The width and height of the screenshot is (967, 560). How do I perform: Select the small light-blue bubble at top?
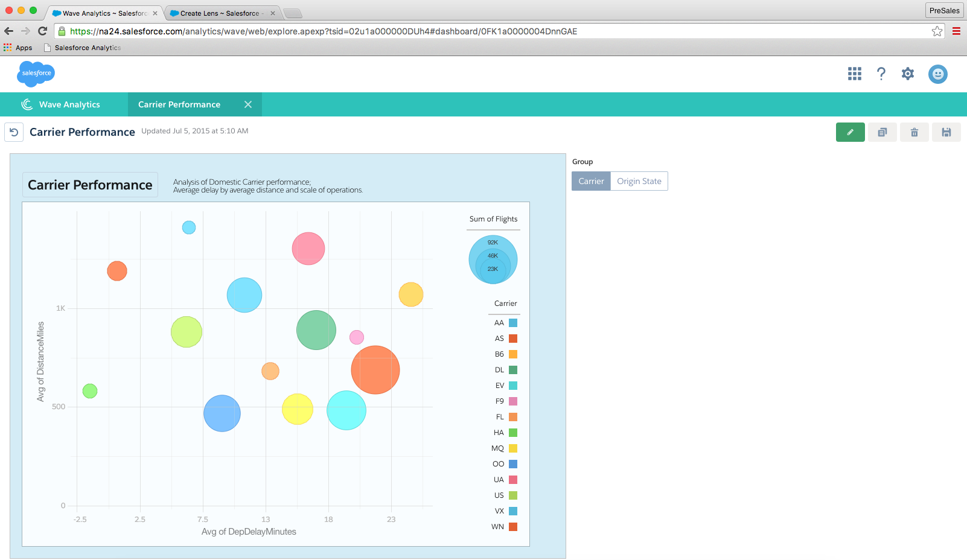tap(189, 227)
